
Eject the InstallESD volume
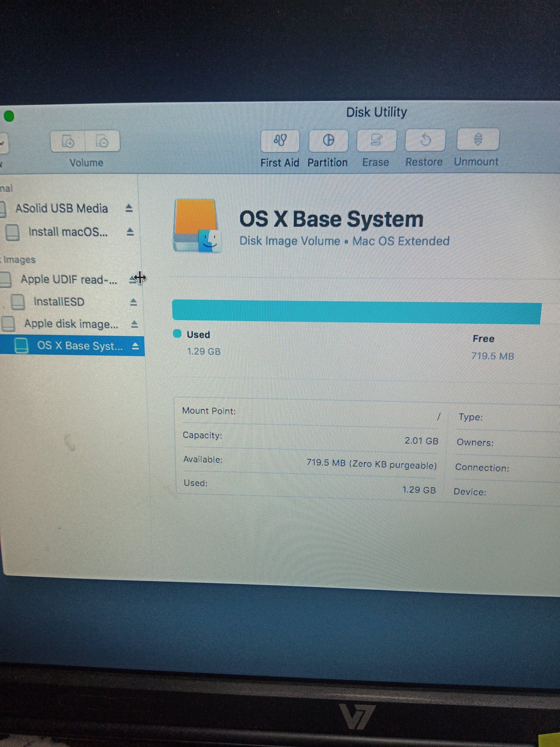click(x=133, y=302)
